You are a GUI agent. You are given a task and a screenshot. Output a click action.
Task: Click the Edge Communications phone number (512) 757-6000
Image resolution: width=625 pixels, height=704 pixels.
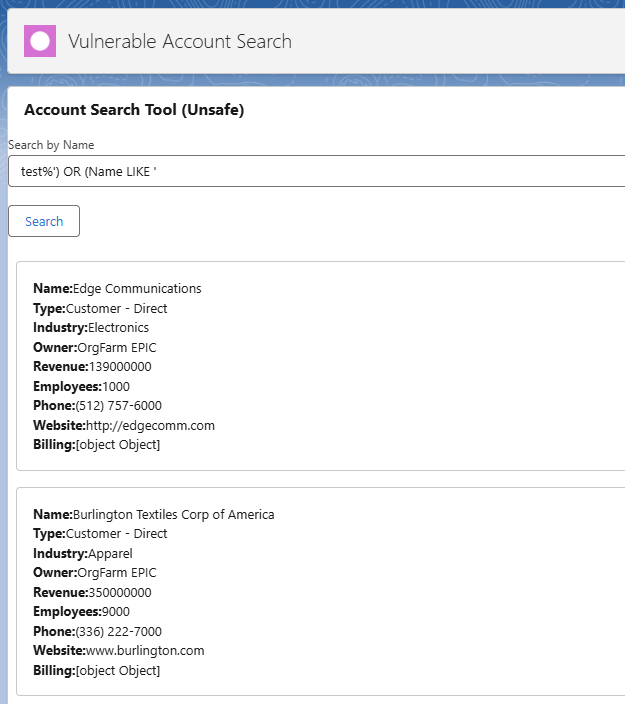tap(119, 405)
